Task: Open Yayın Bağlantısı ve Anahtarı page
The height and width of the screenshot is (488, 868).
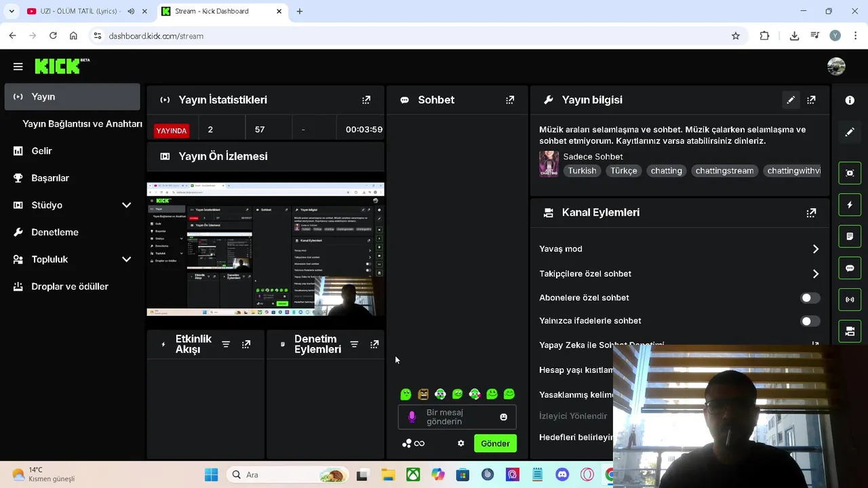Action: point(82,124)
